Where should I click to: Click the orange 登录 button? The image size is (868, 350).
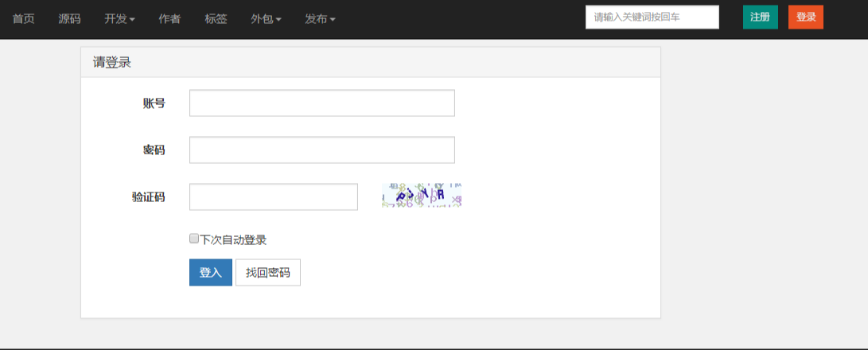(x=806, y=17)
